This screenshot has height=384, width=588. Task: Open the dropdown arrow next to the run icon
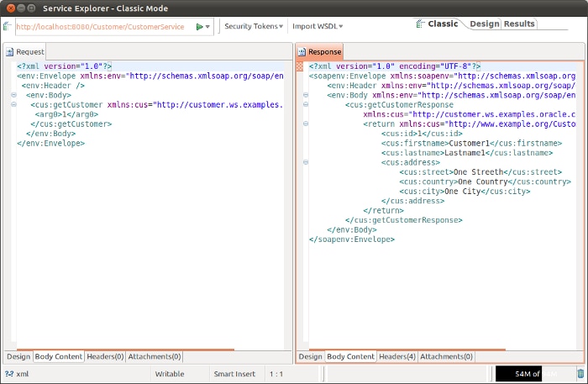[207, 27]
